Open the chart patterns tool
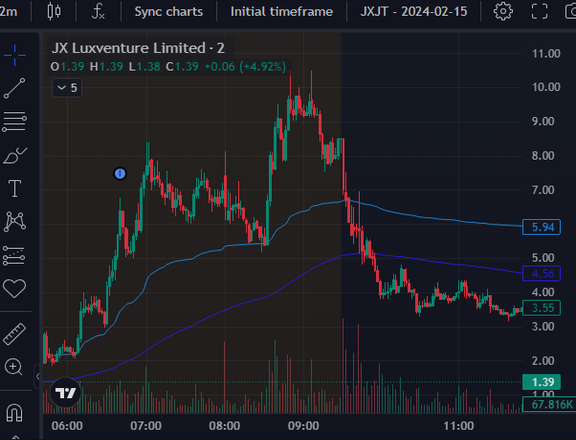This screenshot has width=576, height=440. (15, 221)
